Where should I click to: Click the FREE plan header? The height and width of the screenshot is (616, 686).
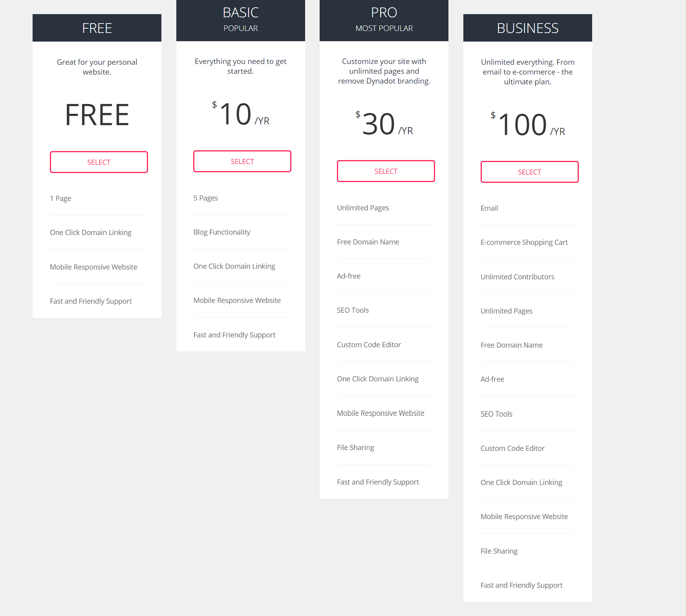pyautogui.click(x=97, y=28)
